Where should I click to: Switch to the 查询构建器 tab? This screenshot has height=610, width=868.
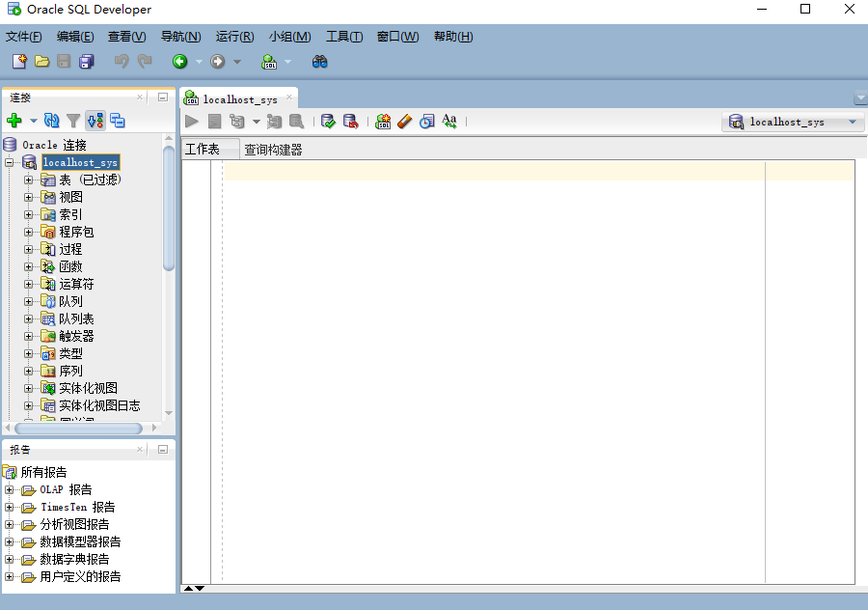pos(274,150)
